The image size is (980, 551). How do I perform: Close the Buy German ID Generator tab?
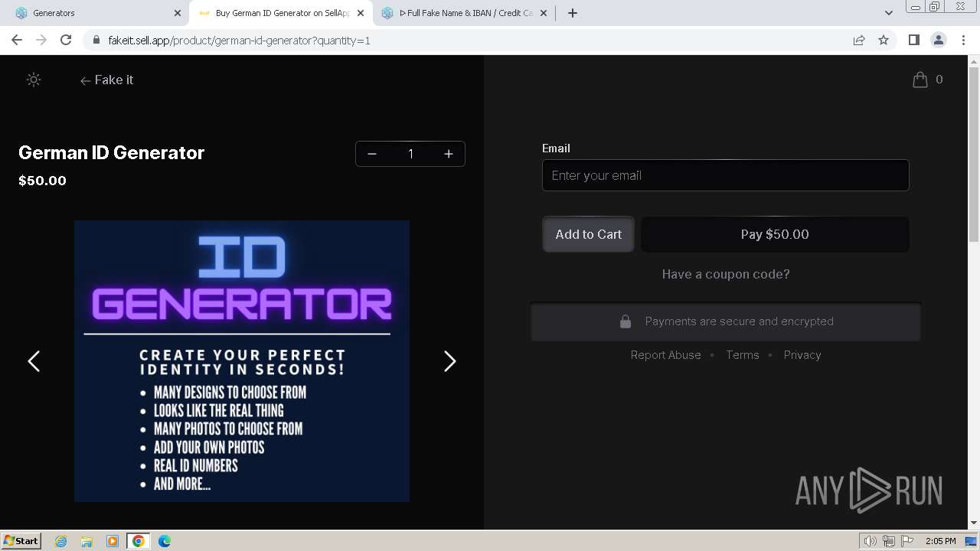(x=361, y=13)
